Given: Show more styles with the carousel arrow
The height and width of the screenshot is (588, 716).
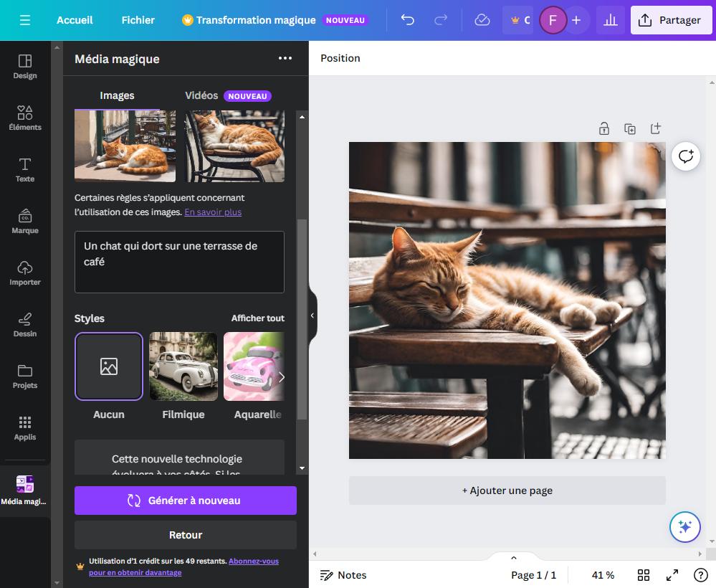Looking at the screenshot, I should [282, 376].
